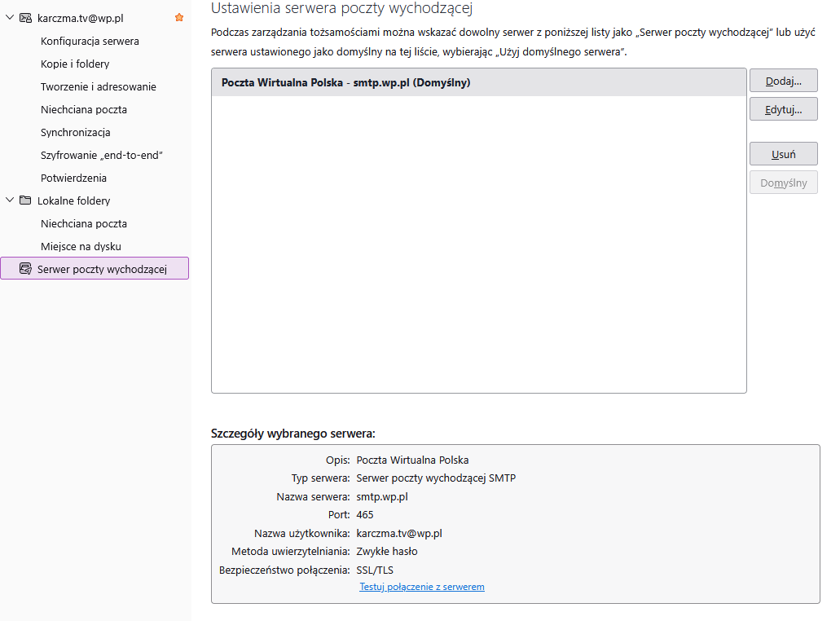Click the SSL/TLS connection security value
840x621 pixels.
point(375,570)
